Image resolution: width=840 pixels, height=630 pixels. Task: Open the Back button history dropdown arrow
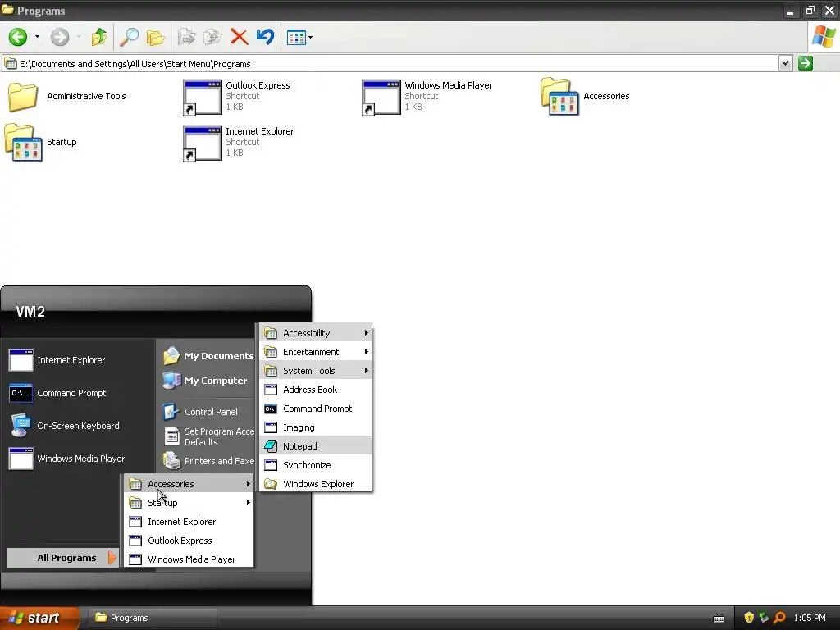37,37
